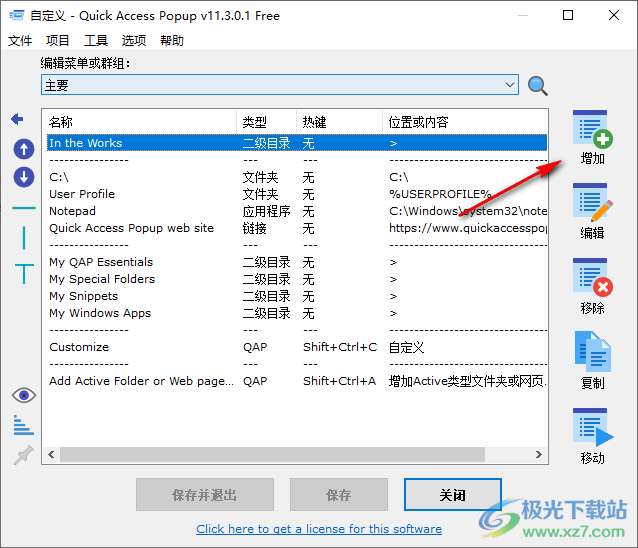Click the app icon in title bar

point(17,15)
